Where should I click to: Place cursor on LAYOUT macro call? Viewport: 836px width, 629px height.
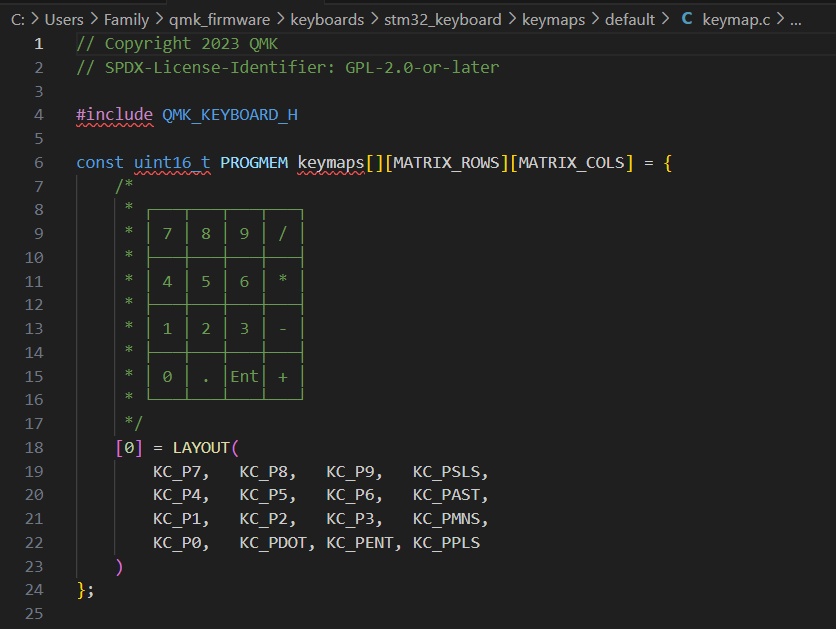pyautogui.click(x=201, y=447)
